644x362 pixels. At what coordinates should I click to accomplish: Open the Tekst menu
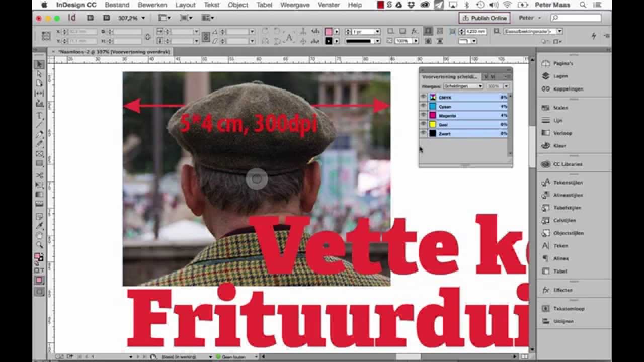(212, 5)
